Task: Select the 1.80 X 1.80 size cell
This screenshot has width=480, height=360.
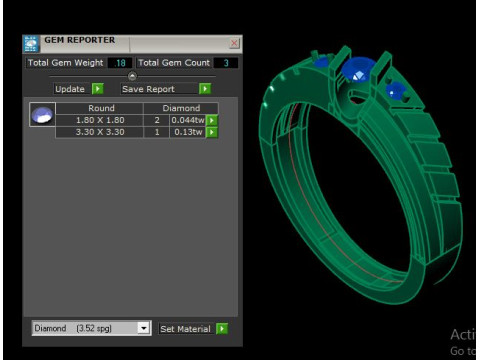Action: coord(100,120)
